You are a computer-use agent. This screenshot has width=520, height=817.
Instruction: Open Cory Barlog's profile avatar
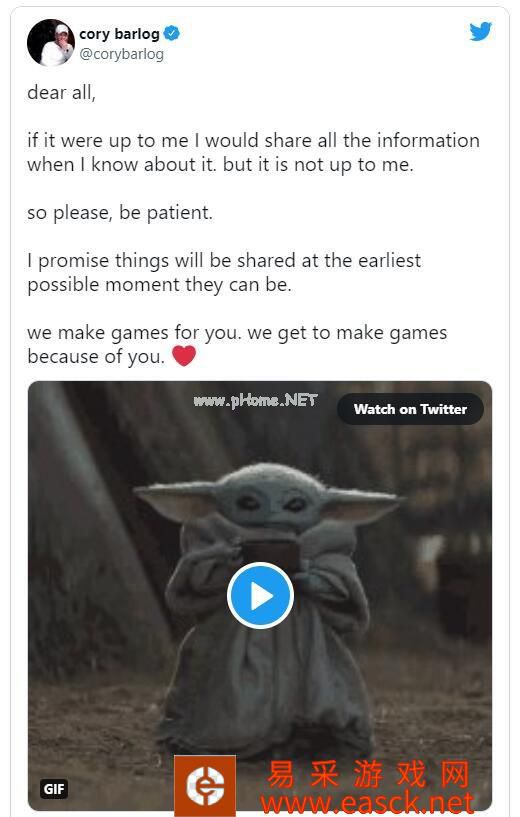click(x=51, y=43)
